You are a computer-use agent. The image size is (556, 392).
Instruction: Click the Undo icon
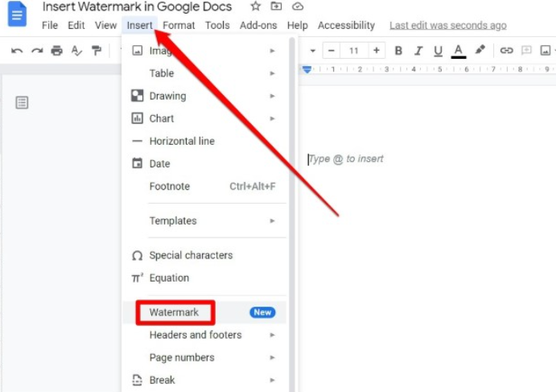[17, 51]
